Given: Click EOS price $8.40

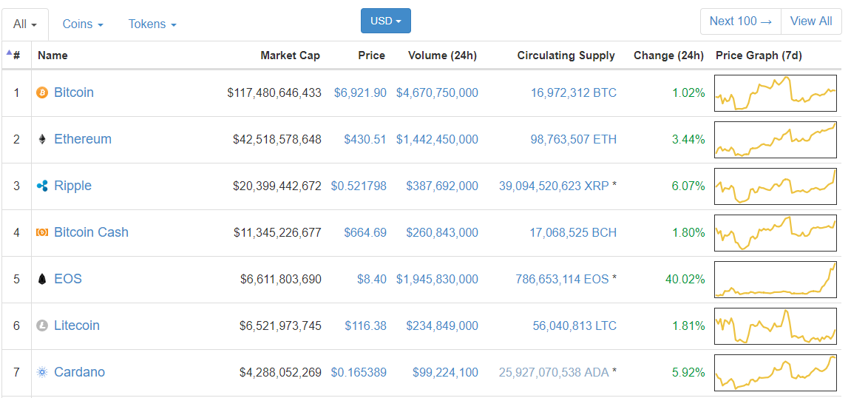Looking at the screenshot, I should coord(372,279).
